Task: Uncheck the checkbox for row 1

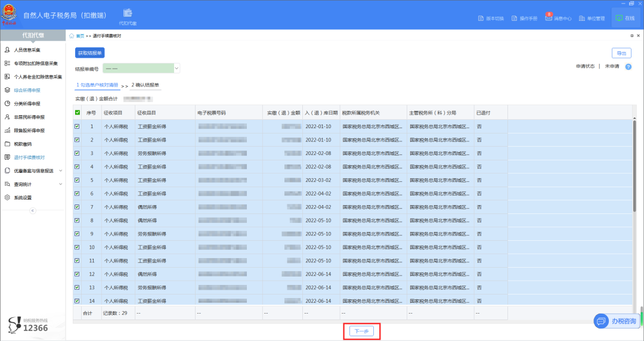Action: (77, 126)
